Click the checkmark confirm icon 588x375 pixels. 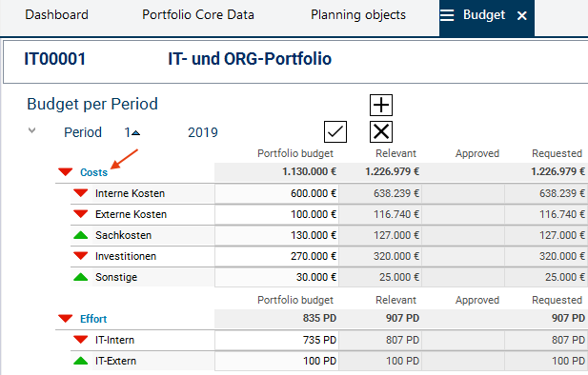pyautogui.click(x=335, y=132)
